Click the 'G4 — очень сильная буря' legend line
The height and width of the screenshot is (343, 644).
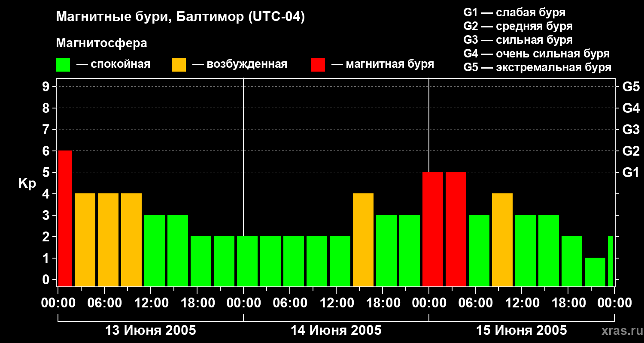536,54
